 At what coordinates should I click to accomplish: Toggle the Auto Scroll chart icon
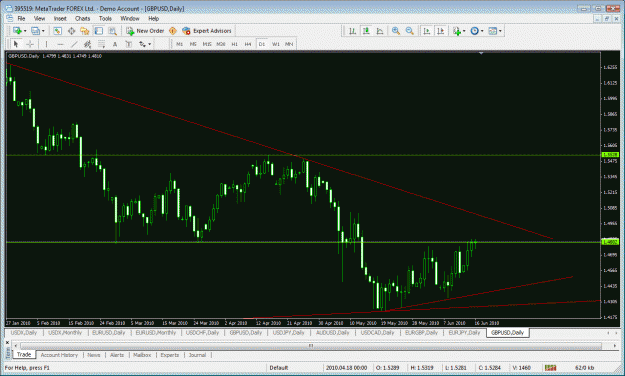pyautogui.click(x=426, y=31)
